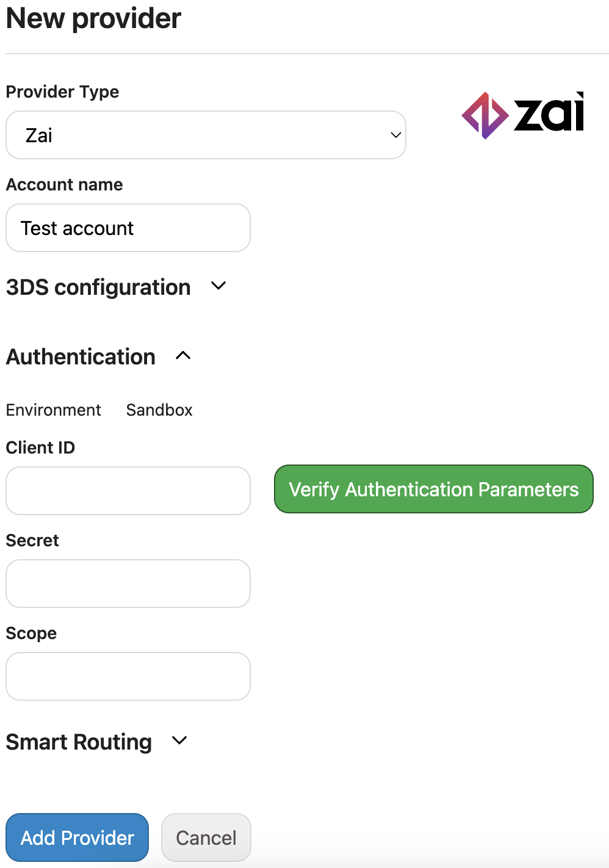The image size is (609, 868).
Task: Click the Smart Routing heading
Action: tap(79, 742)
